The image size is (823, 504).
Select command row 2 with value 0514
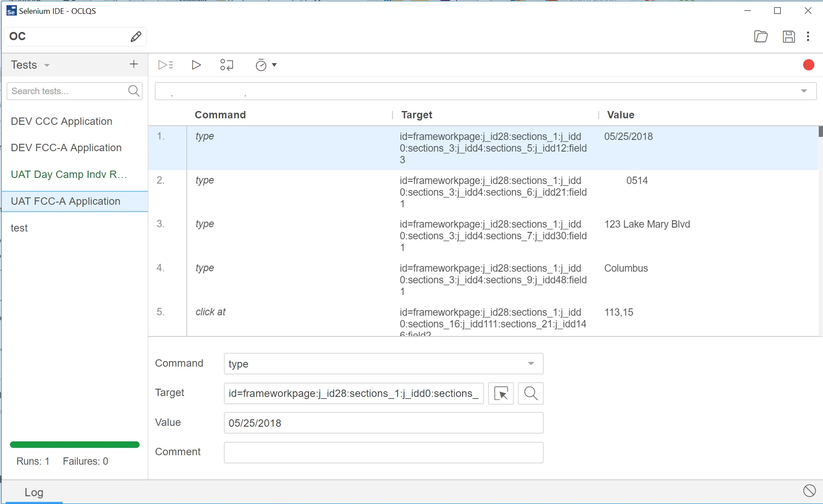[x=483, y=192]
